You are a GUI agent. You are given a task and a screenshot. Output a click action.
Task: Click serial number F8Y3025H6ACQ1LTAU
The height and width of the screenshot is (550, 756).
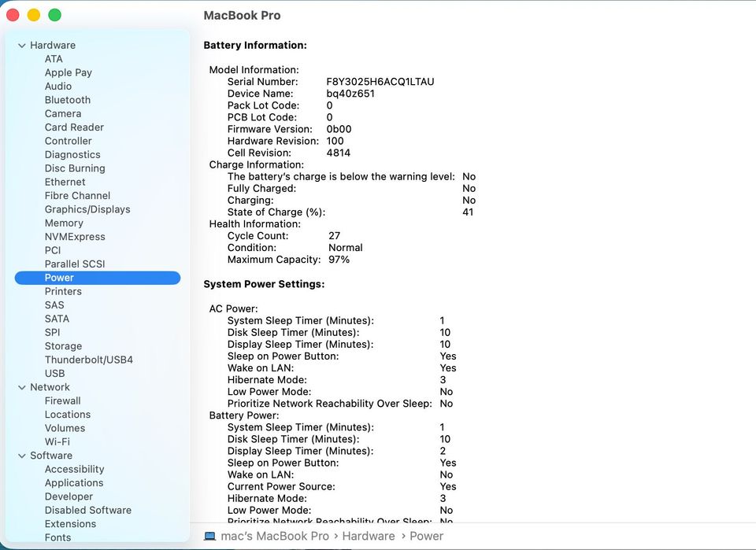tap(380, 82)
